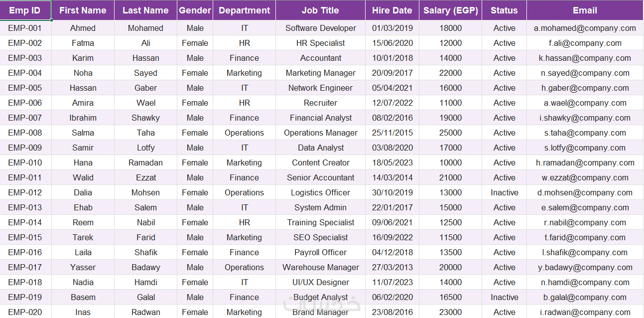
Task: Select the Software Developer job title cell
Action: click(320, 28)
